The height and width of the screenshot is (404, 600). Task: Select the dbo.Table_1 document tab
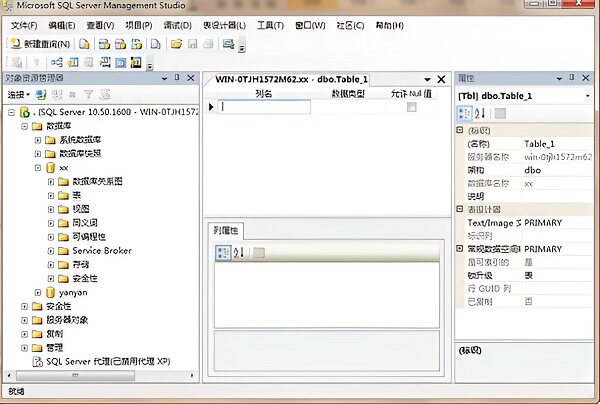[x=291, y=79]
